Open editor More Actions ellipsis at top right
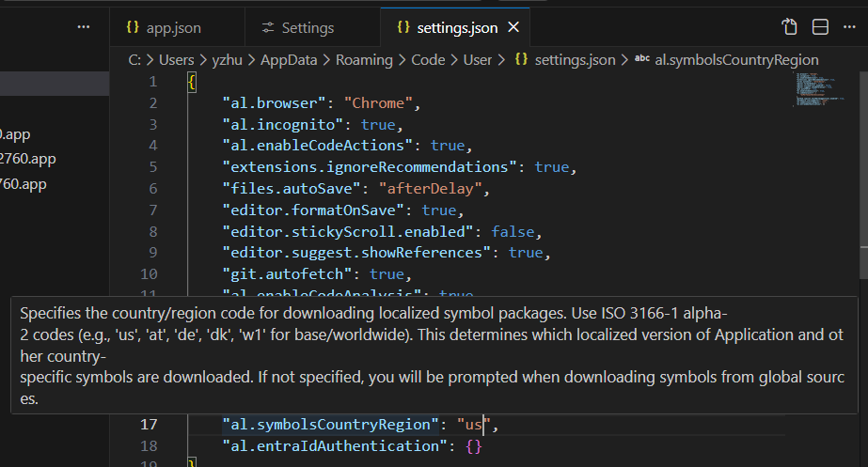 tap(851, 27)
